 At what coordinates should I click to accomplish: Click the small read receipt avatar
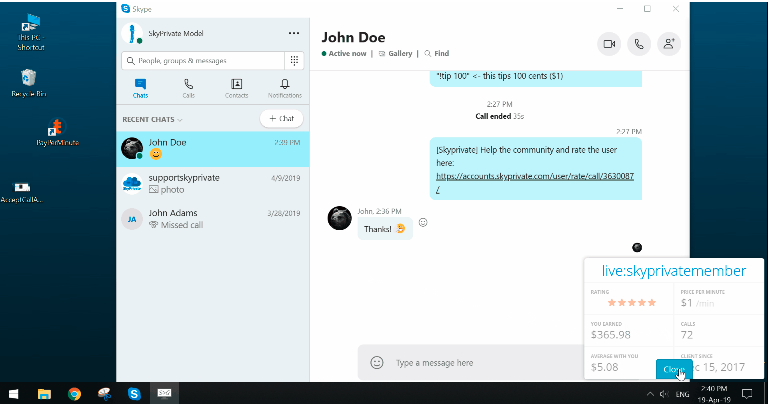click(x=637, y=247)
